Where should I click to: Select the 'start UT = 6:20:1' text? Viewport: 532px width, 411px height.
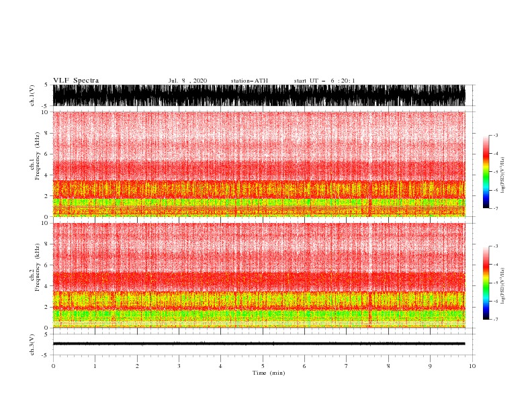(324, 81)
